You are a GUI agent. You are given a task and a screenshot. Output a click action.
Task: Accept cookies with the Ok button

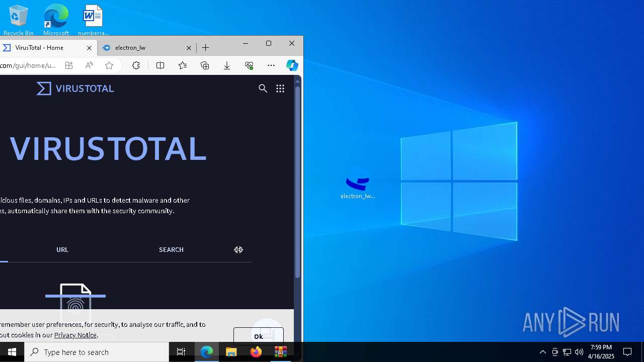point(259,336)
